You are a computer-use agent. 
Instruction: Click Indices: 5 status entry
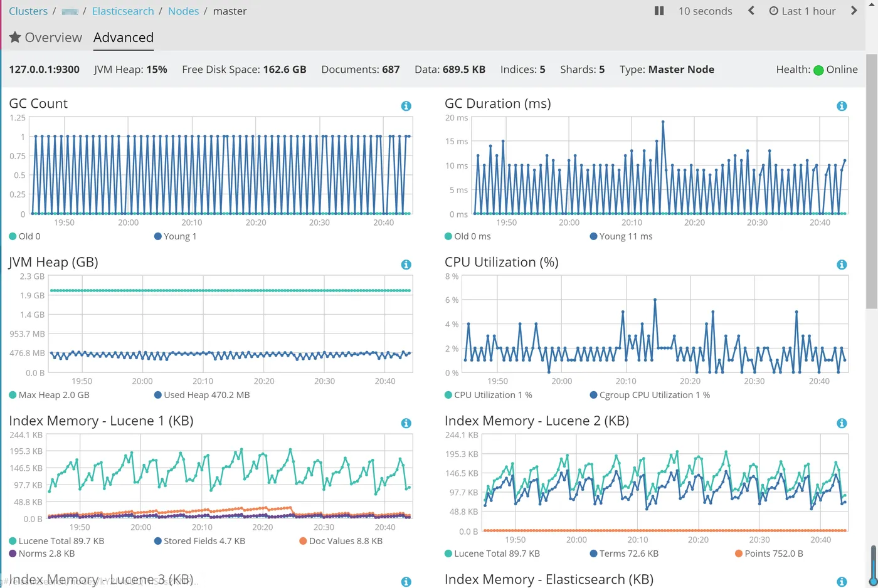[x=522, y=70]
